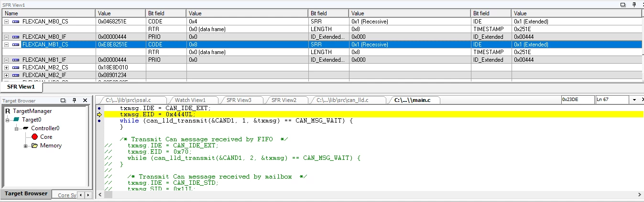This screenshot has width=644, height=202.
Task: Click the editor horizontal scrollbar right arrow
Action: click(x=640, y=195)
